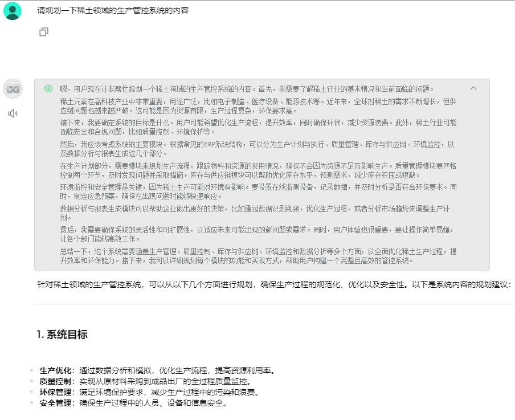515x420 pixels.
Task: Collapse the thinking process panel chevron
Action: (x=473, y=88)
